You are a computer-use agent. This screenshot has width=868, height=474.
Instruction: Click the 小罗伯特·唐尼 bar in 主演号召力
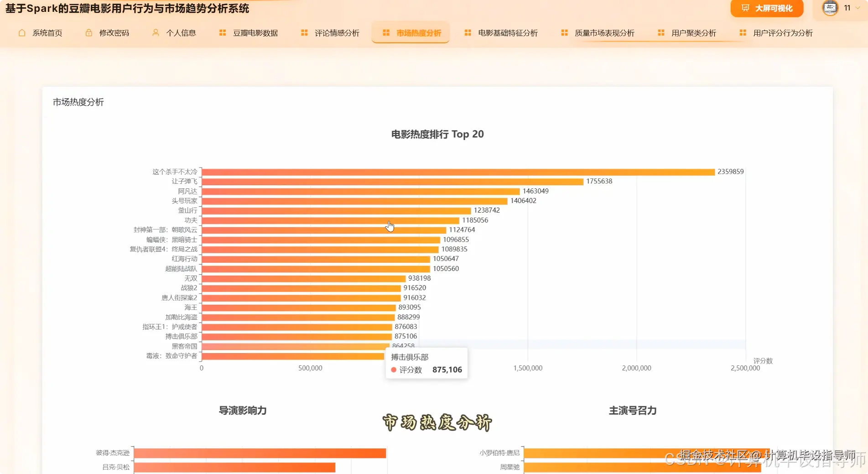(647, 453)
